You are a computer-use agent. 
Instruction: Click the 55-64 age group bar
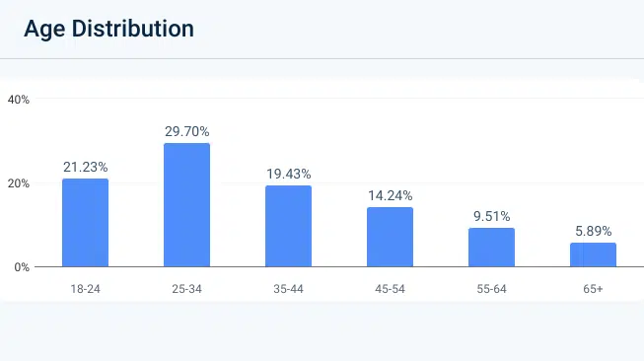491,248
